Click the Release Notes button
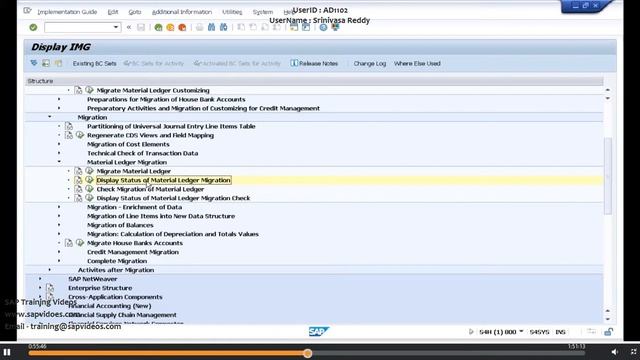Viewport: 640px width, 360px height. 314,63
